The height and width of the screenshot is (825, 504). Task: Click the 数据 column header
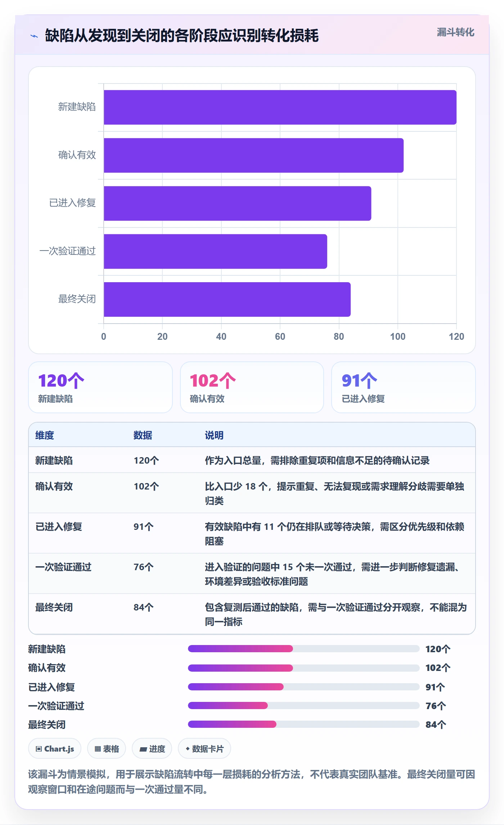pyautogui.click(x=143, y=435)
